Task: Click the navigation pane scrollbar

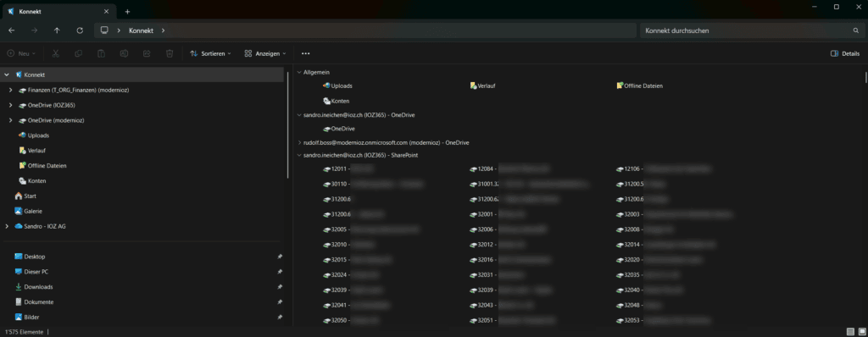Action: coord(287,124)
